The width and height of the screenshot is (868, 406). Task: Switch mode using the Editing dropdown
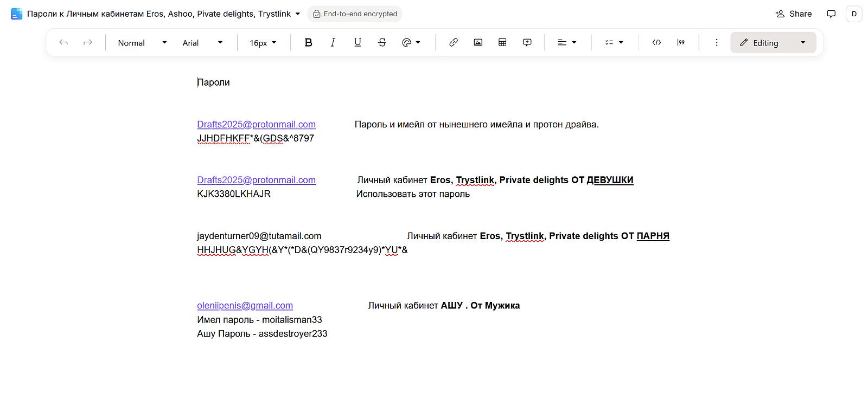(773, 43)
